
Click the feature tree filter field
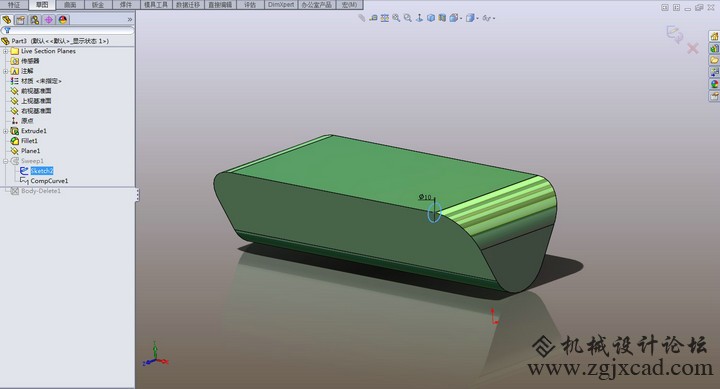(68, 30)
